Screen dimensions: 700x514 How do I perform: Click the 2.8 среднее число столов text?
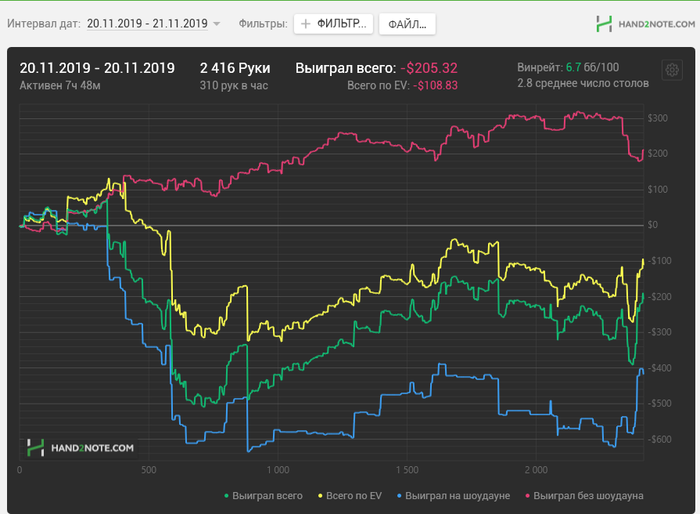tap(583, 83)
